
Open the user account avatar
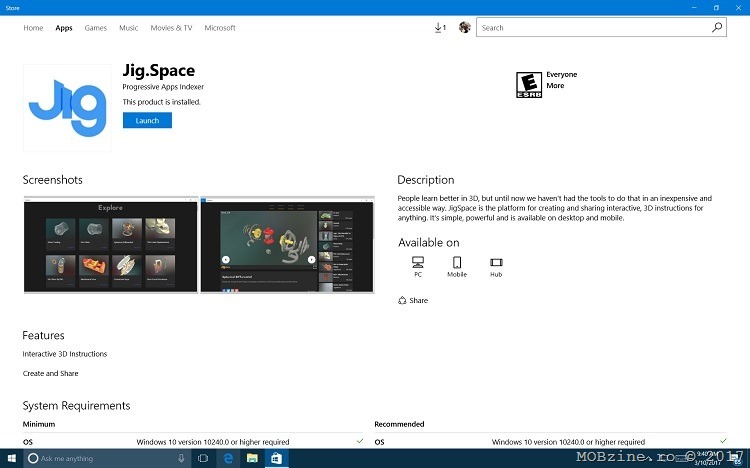pos(464,27)
